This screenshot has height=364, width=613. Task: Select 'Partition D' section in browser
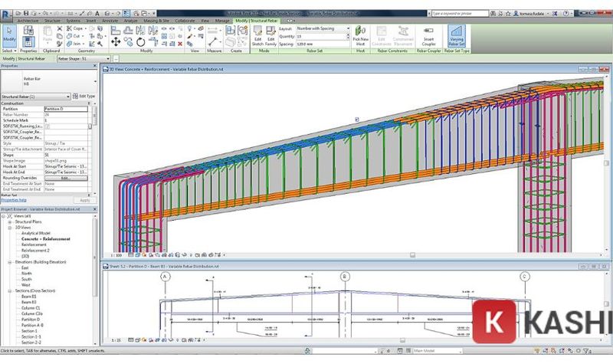point(31,320)
